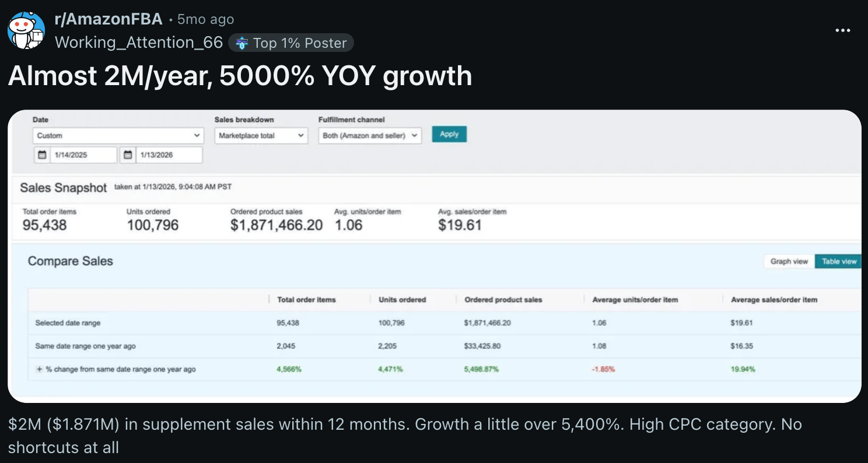This screenshot has width=868, height=463.
Task: Open the start date calendar icon for 1/14/2025
Action: (42, 155)
